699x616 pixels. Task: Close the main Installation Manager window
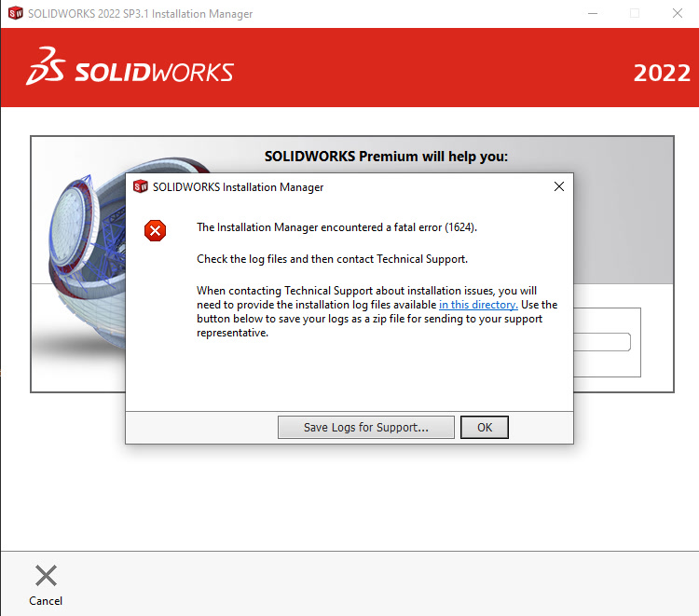[678, 13]
